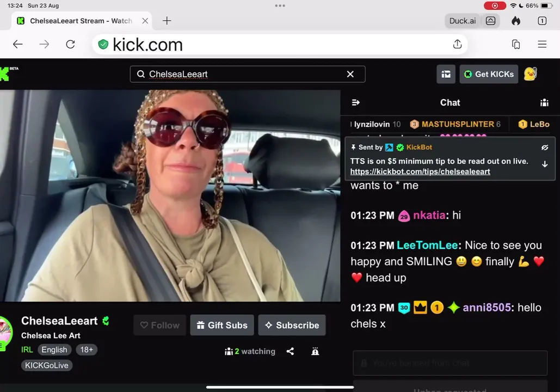The image size is (560, 392).
Task: View LeBo on gift leaderboard
Action: point(533,124)
